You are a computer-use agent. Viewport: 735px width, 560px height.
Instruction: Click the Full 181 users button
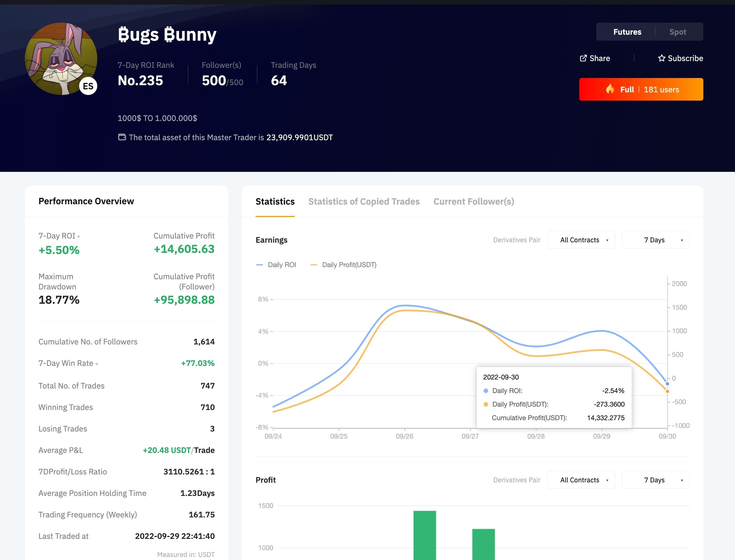click(x=641, y=89)
